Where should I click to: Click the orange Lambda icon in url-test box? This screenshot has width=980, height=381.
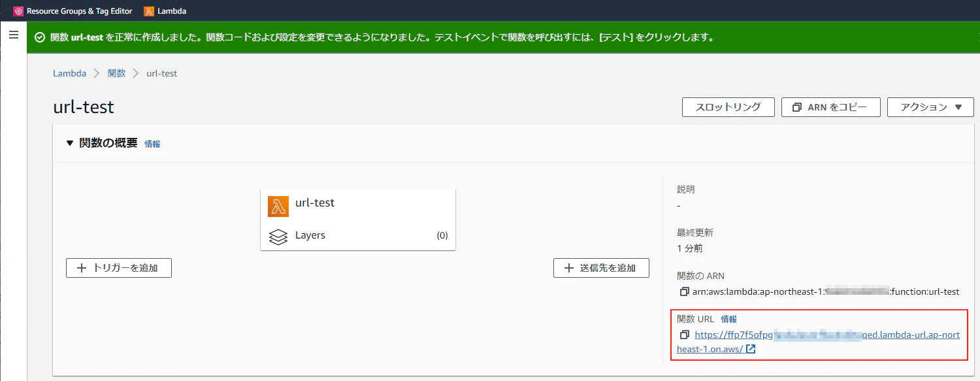[x=278, y=206]
